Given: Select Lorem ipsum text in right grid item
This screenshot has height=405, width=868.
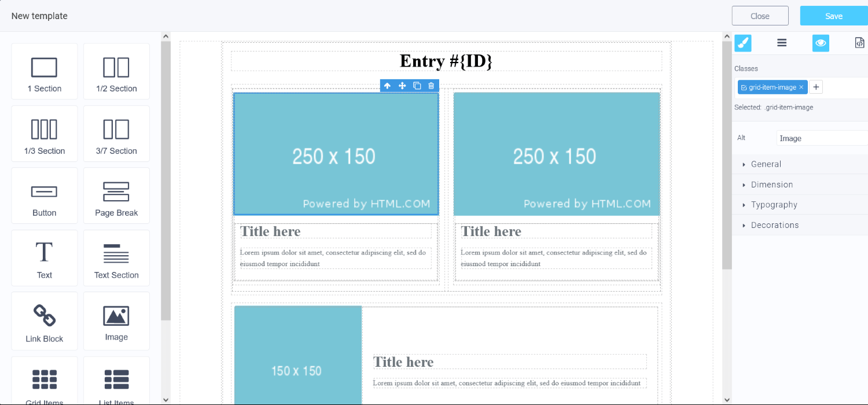Looking at the screenshot, I should [x=556, y=258].
